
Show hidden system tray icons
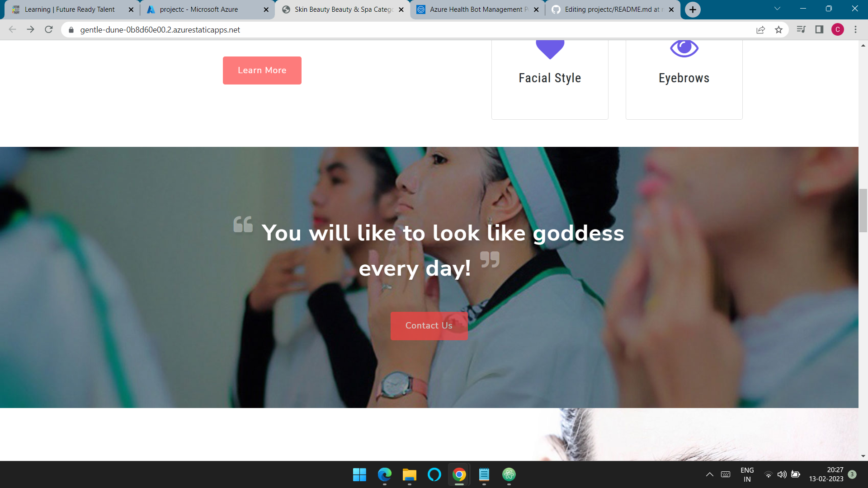pos(709,474)
